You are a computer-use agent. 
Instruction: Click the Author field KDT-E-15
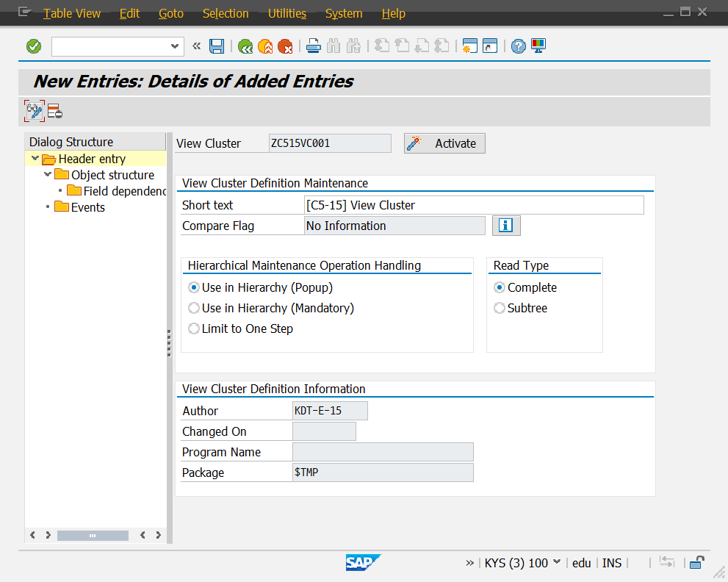[x=330, y=411]
